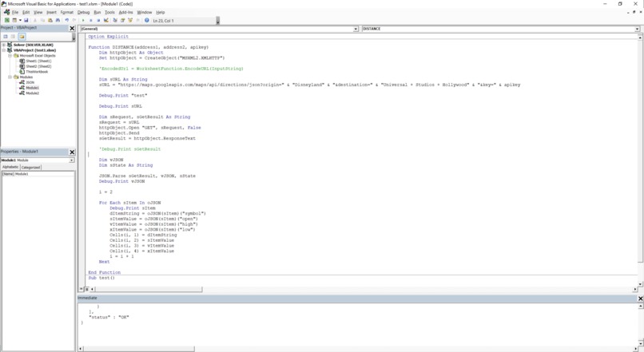Viewport: 644px width, 352px height.
Task: Click the '"status" : "OK"' line in Immediate
Action: [109, 317]
